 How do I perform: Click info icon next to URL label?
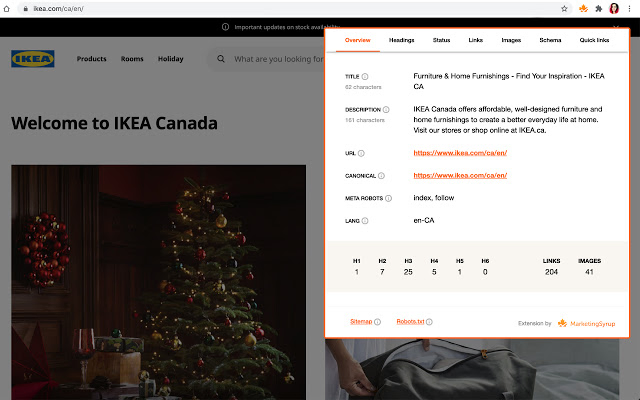(x=361, y=153)
